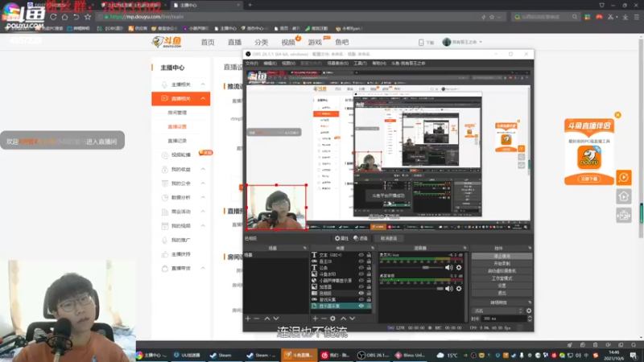Screen dimensions: 644x362
Task: Expand the 直播带货 sidebar section
Action: click(x=203, y=268)
